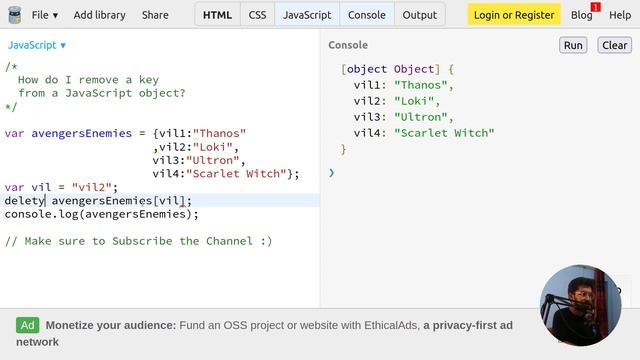Open the EthicalAds advertisement text link

click(x=264, y=333)
